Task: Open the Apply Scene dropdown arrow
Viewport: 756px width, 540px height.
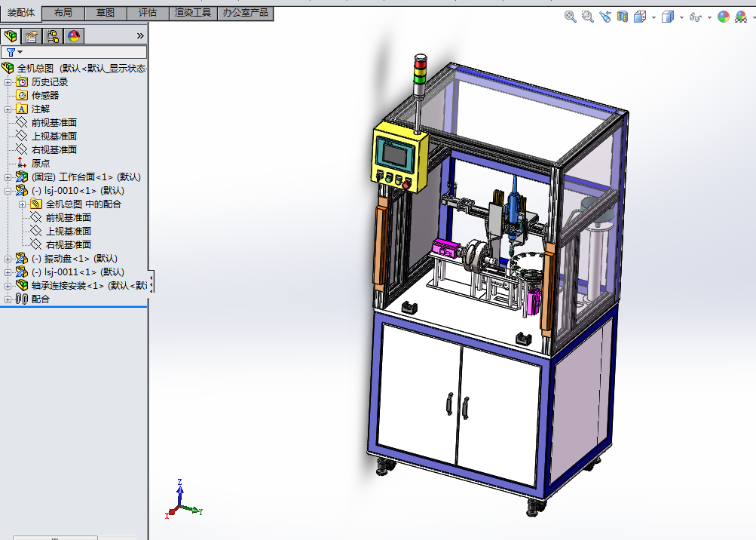Action: (753, 18)
